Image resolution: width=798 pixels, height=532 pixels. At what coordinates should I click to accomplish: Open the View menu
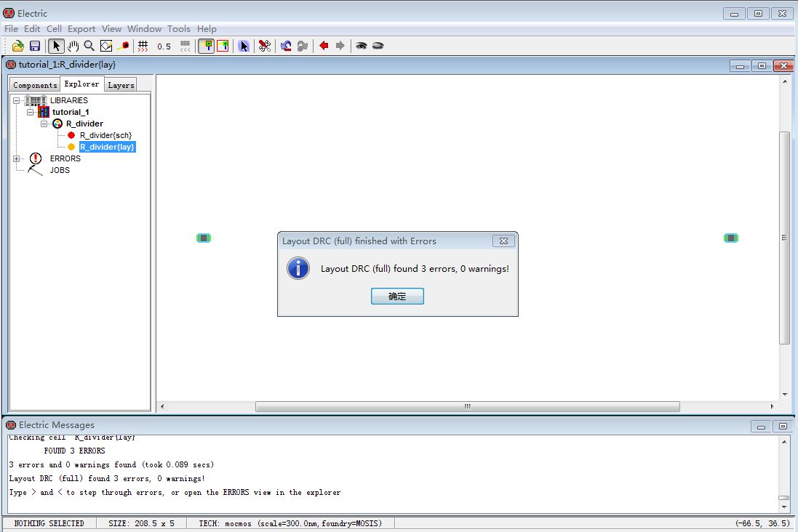tap(111, 29)
